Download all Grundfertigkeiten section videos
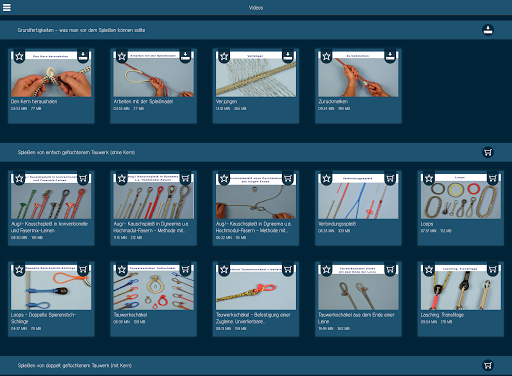The width and height of the screenshot is (512, 376). [x=488, y=30]
